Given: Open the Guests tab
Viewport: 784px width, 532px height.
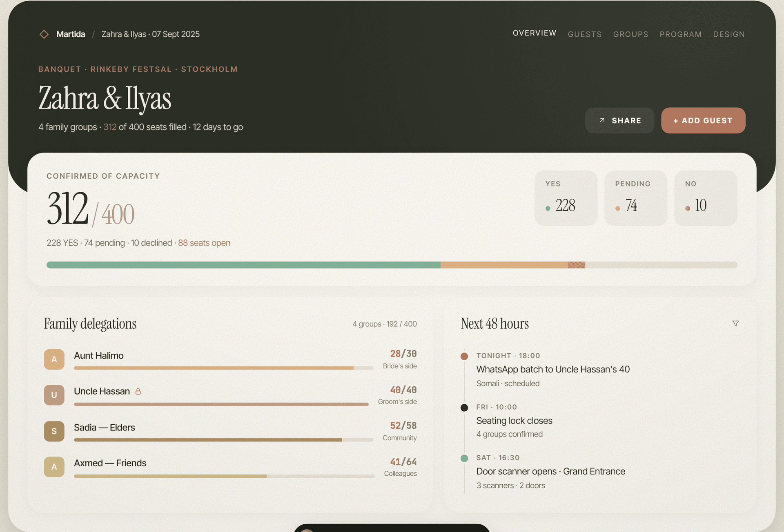Looking at the screenshot, I should tap(584, 34).
